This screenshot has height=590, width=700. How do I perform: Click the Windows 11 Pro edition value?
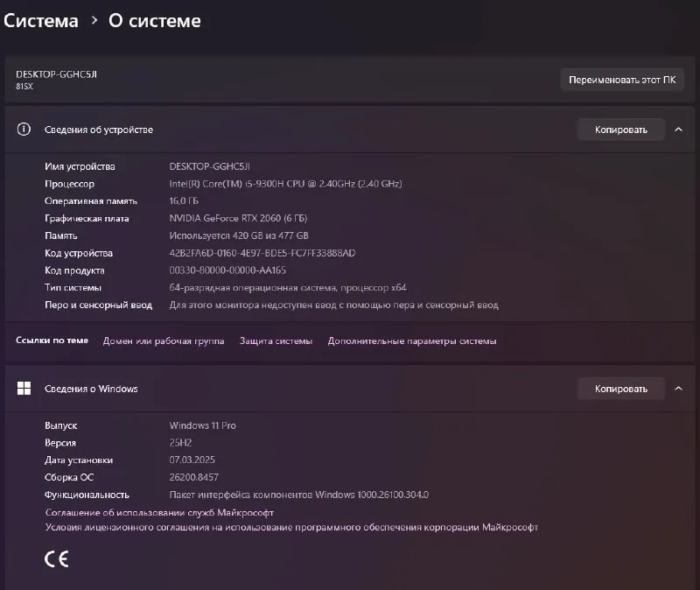click(202, 425)
